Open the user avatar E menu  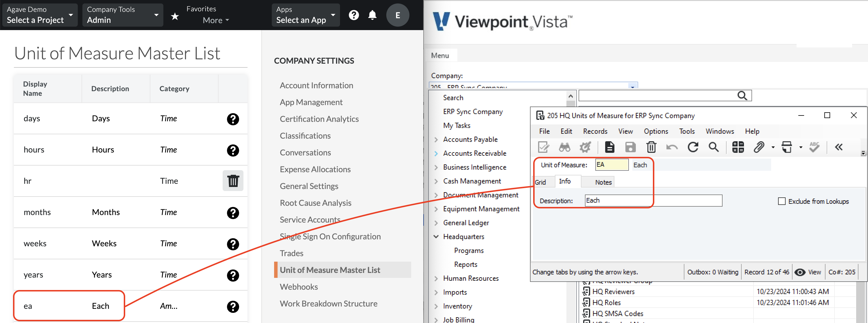pyautogui.click(x=398, y=15)
